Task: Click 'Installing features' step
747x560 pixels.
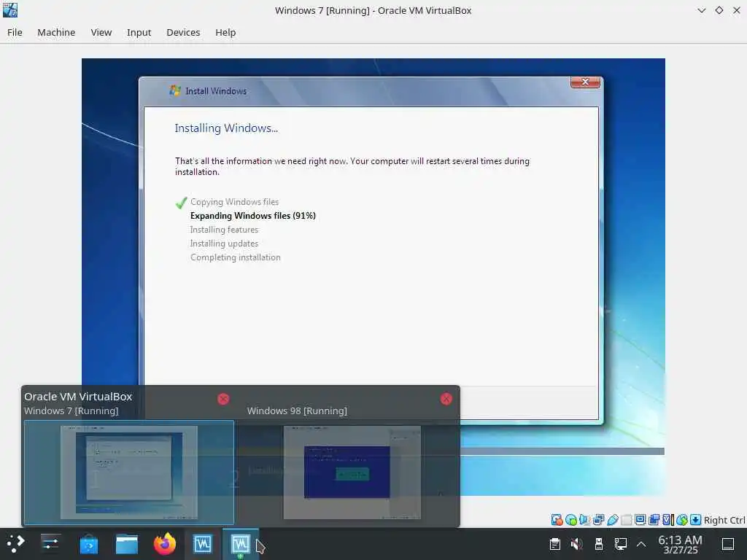Action: [224, 230]
